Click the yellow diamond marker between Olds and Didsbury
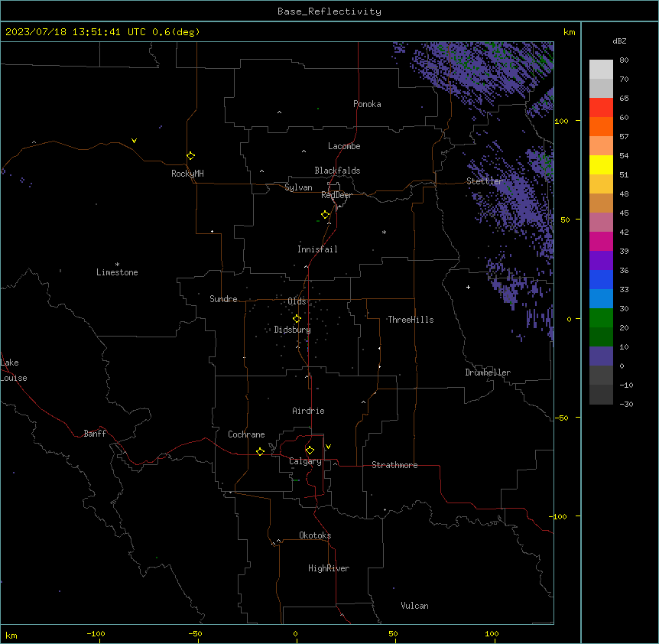This screenshot has height=644, width=659. click(297, 319)
